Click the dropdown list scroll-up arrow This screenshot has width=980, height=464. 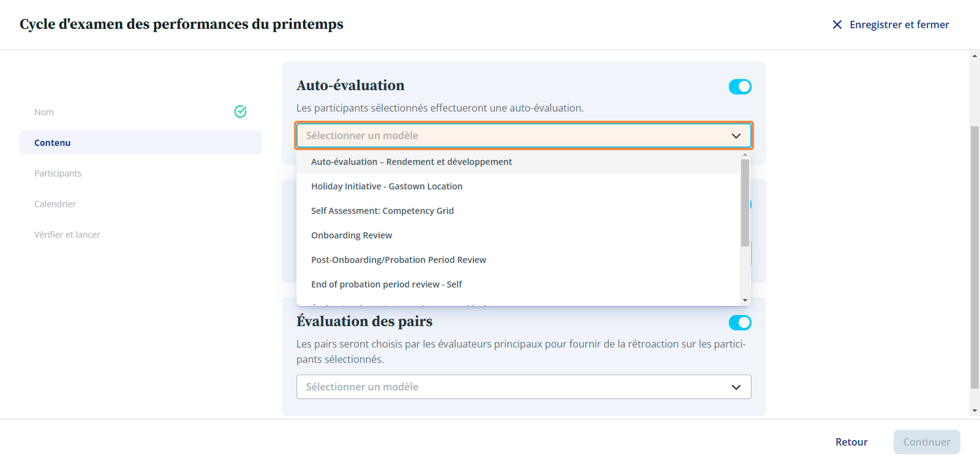point(745,155)
